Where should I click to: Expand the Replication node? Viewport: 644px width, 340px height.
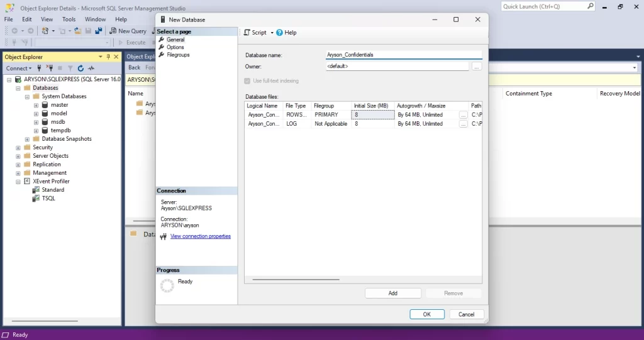pyautogui.click(x=18, y=165)
